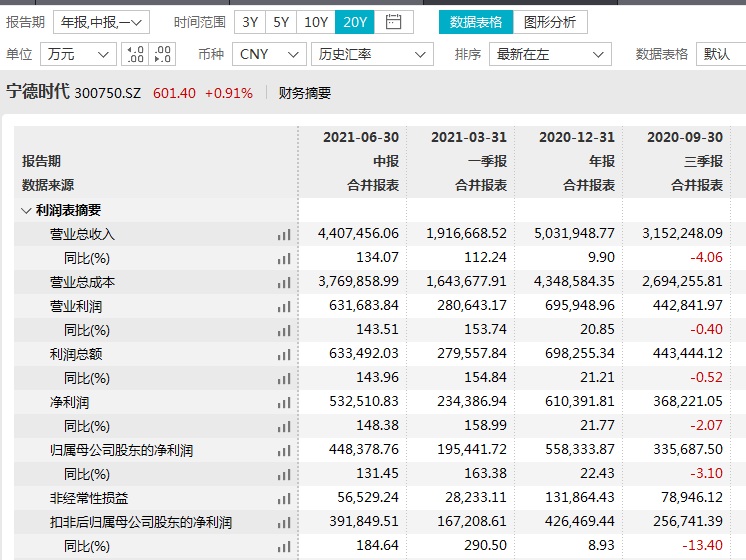Select 20Y time range
Screen dimensions: 746x560
pos(355,22)
